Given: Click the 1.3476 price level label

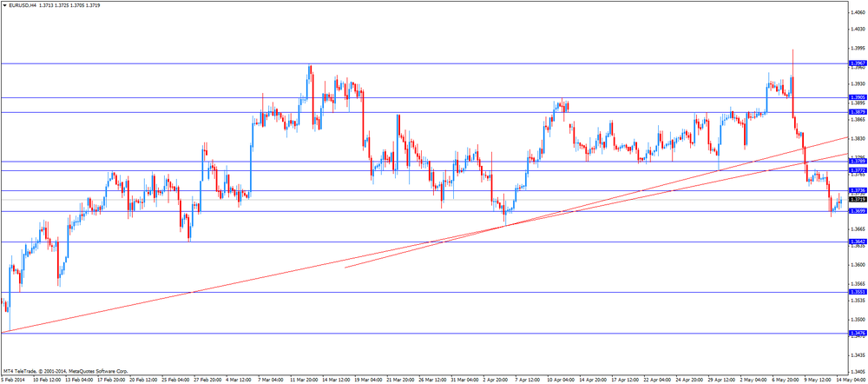Looking at the screenshot, I should (858, 333).
